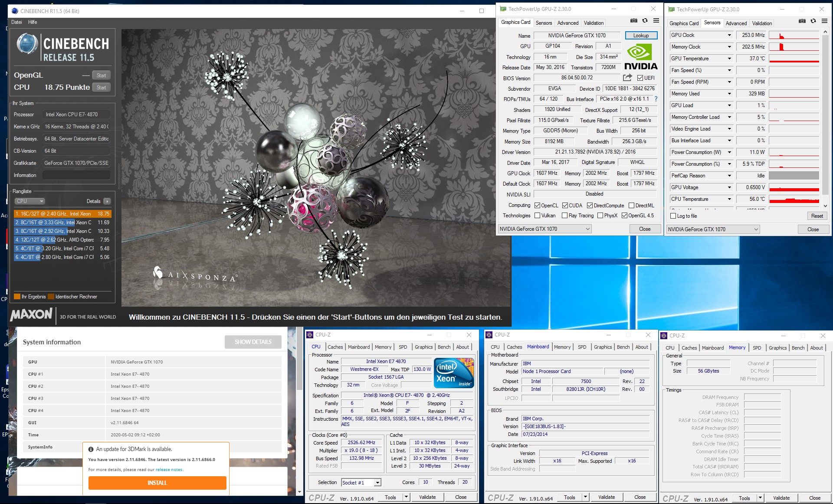
Task: Start the OpenGL test in Cinebench
Action: [x=102, y=75]
